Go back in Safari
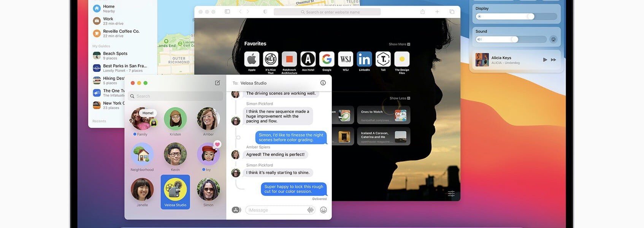644x228 pixels. (240, 12)
